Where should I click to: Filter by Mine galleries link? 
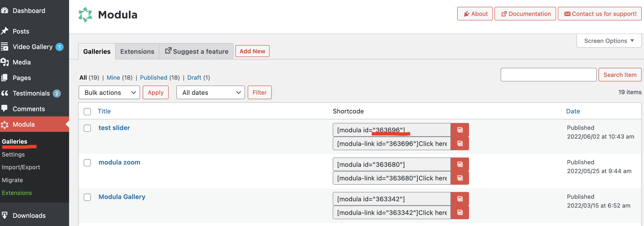point(113,78)
